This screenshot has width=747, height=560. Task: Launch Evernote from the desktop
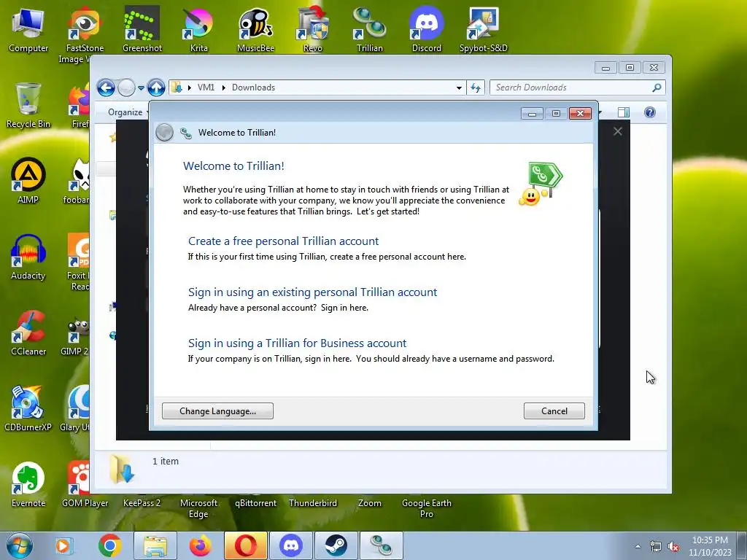click(28, 484)
